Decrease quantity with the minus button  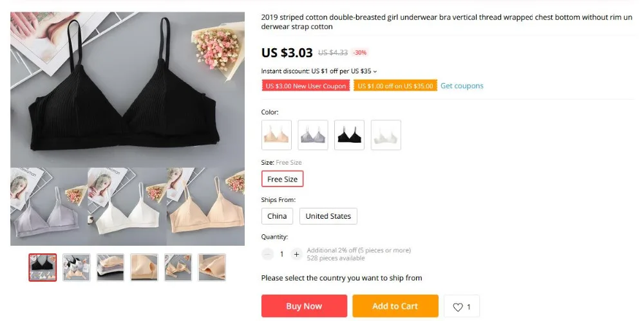point(267,254)
